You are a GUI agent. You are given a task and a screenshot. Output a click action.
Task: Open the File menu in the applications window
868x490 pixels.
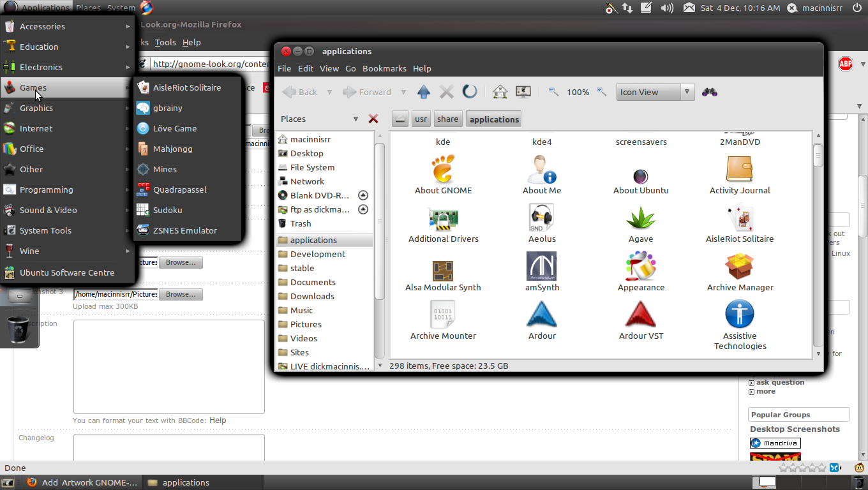285,68
